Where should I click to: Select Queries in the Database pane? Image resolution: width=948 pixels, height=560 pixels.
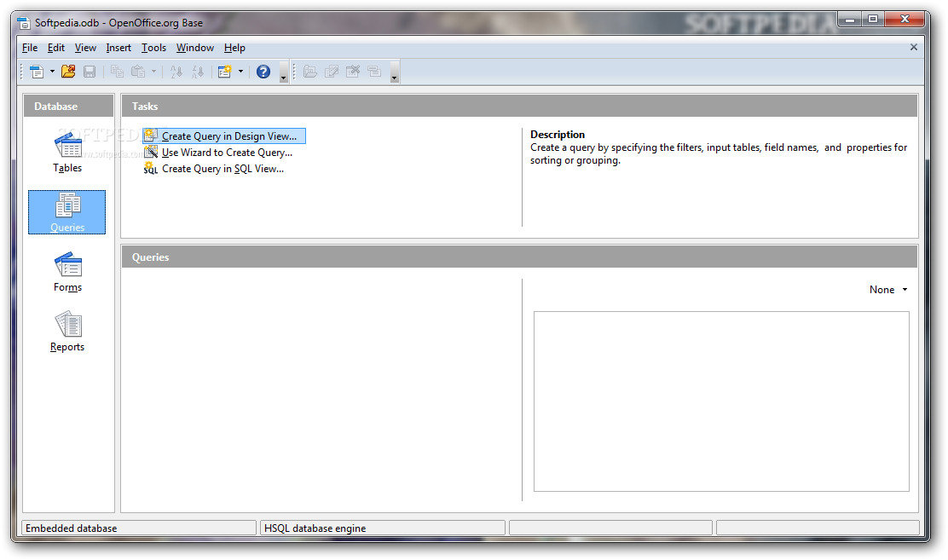[67, 212]
